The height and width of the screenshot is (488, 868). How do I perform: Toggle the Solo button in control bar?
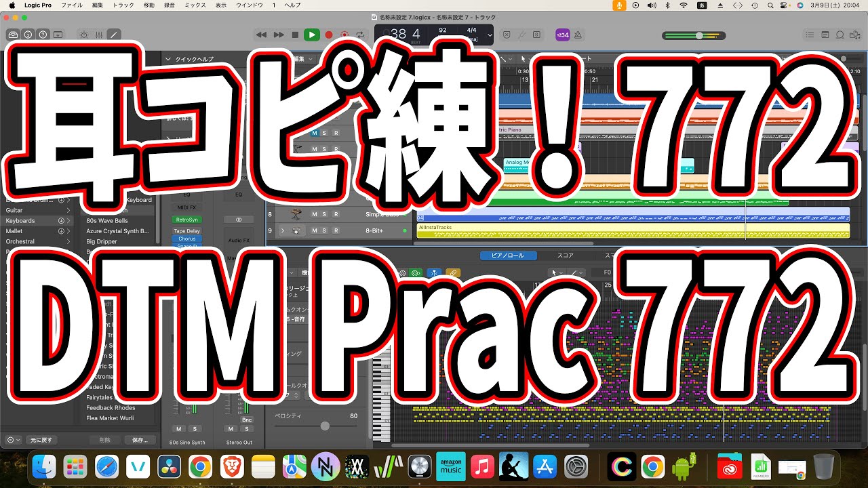(x=536, y=35)
